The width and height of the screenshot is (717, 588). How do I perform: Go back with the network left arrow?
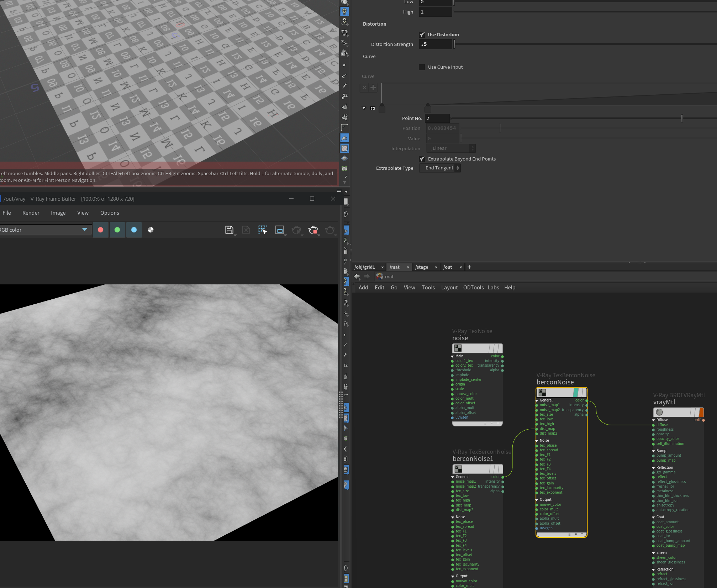click(357, 277)
